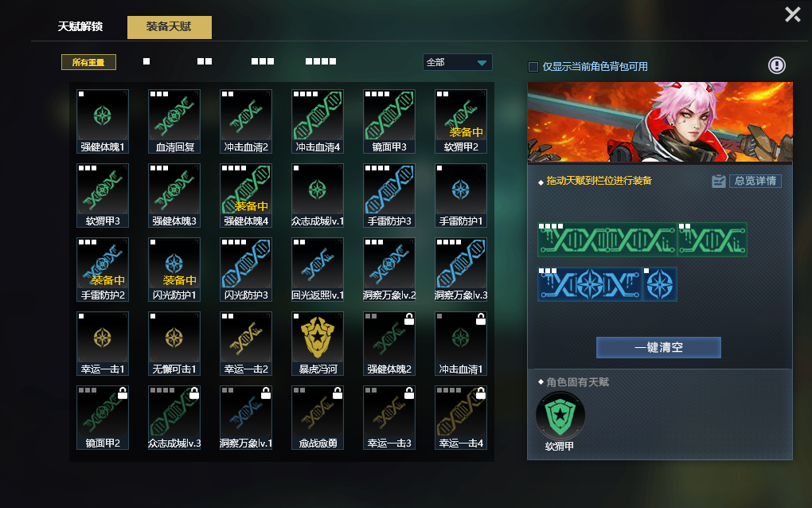812x508 pixels.
Task: Select the 强健体魄1 talent icon
Action: tap(103, 121)
